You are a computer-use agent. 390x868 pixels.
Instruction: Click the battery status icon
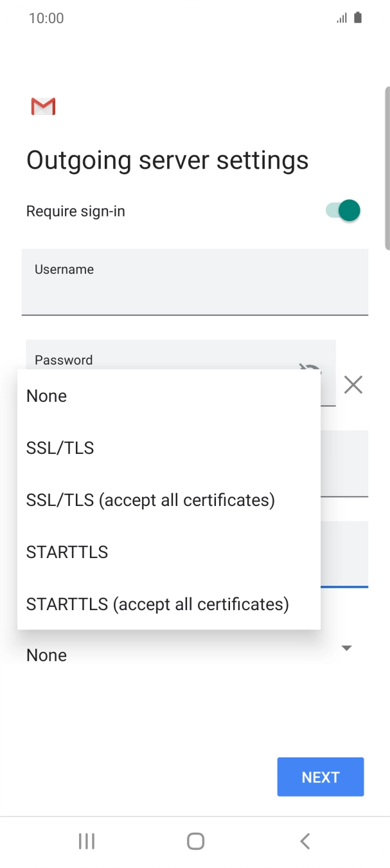(x=358, y=18)
